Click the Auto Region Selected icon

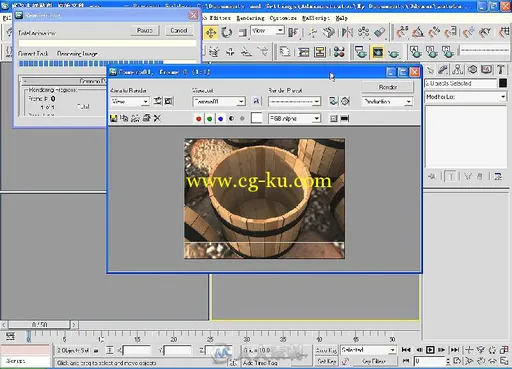(169, 101)
